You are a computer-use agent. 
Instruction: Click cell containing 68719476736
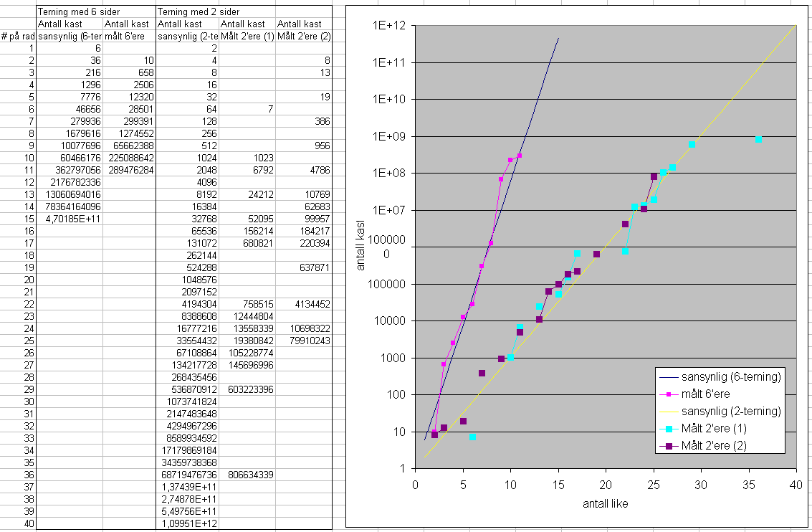pos(188,475)
